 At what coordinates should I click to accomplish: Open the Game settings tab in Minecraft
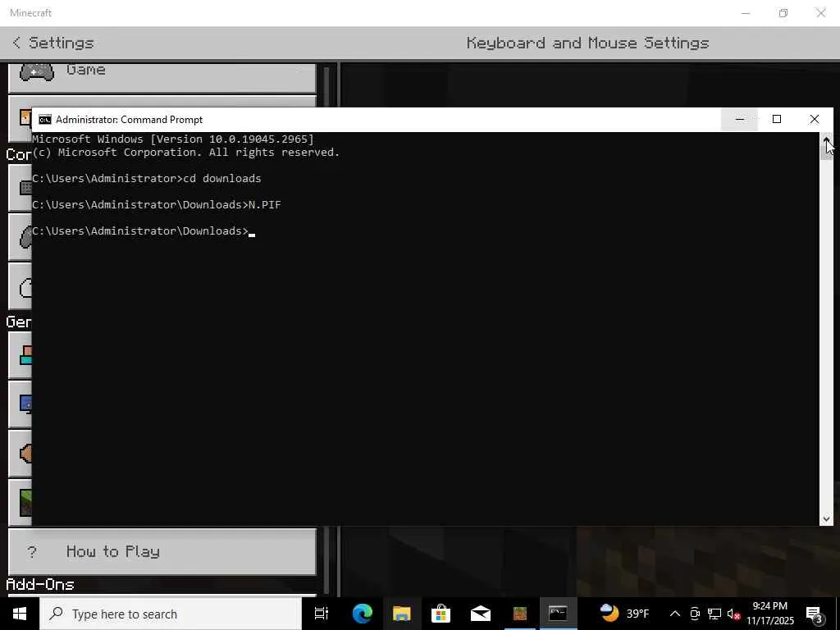(162, 78)
